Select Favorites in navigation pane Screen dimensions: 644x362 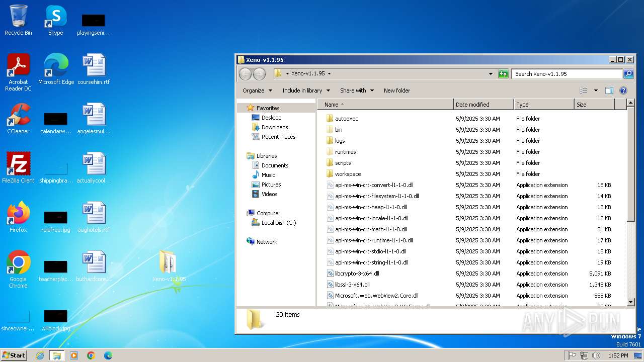268,108
